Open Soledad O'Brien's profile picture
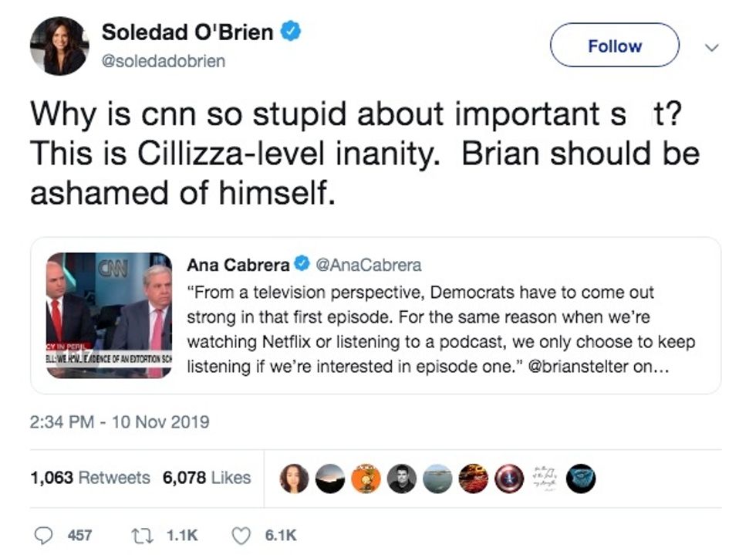 (59, 46)
